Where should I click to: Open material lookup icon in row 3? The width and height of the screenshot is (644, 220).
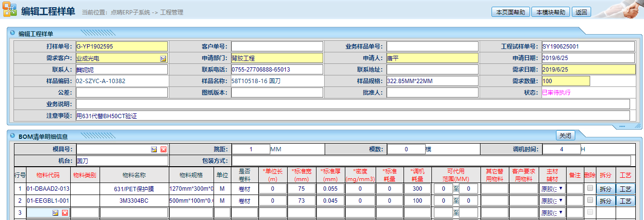(55, 212)
